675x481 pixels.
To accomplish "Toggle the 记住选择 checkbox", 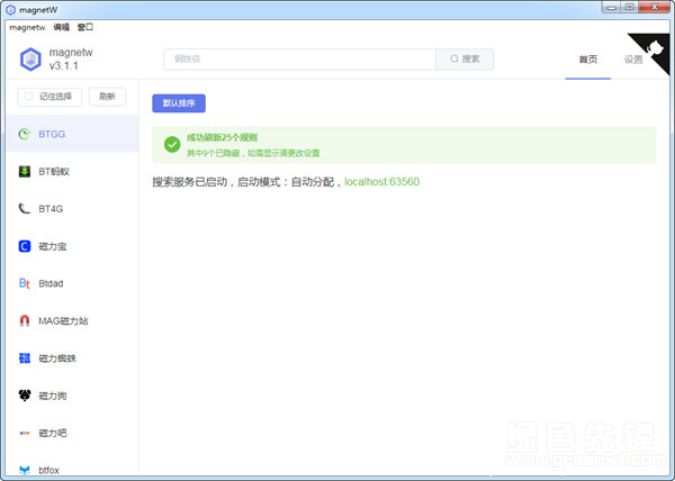I will point(29,97).
